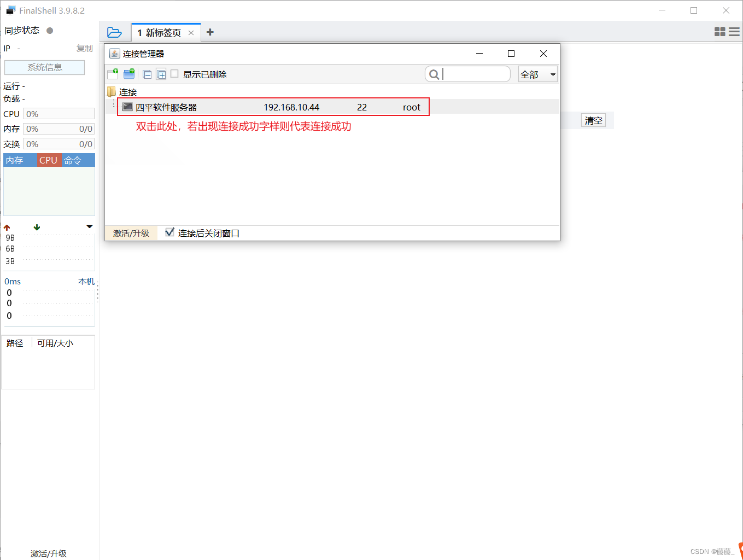This screenshot has height=560, width=743.
Task: Maximize the FinalShell main window
Action: tap(694, 10)
